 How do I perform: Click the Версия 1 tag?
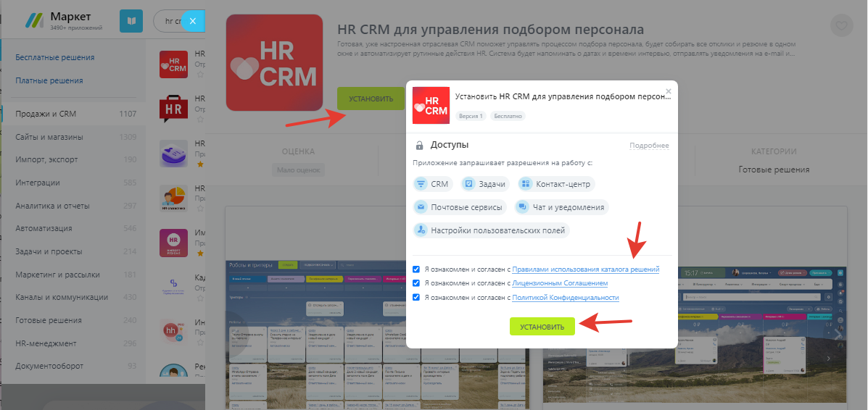click(471, 116)
